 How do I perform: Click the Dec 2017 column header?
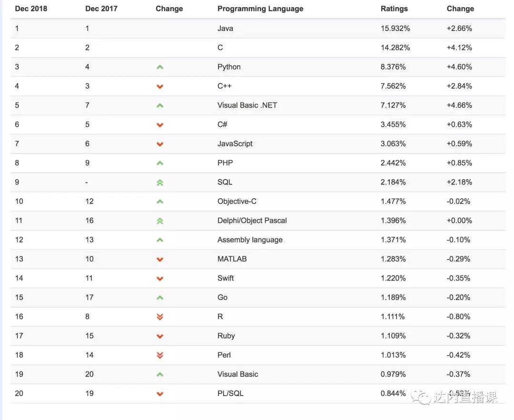point(101,9)
